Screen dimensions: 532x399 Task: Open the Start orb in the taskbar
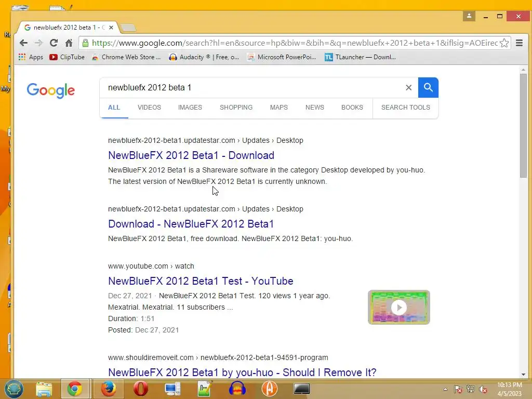(x=14, y=389)
